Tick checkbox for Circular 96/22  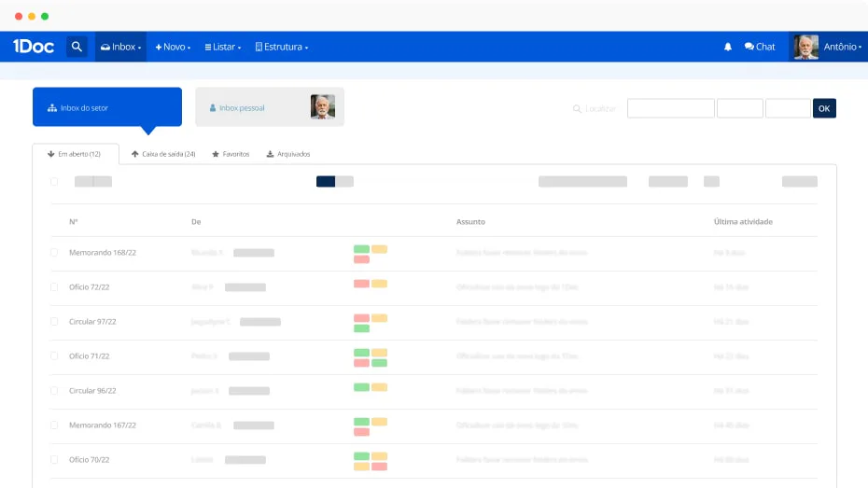(x=54, y=391)
